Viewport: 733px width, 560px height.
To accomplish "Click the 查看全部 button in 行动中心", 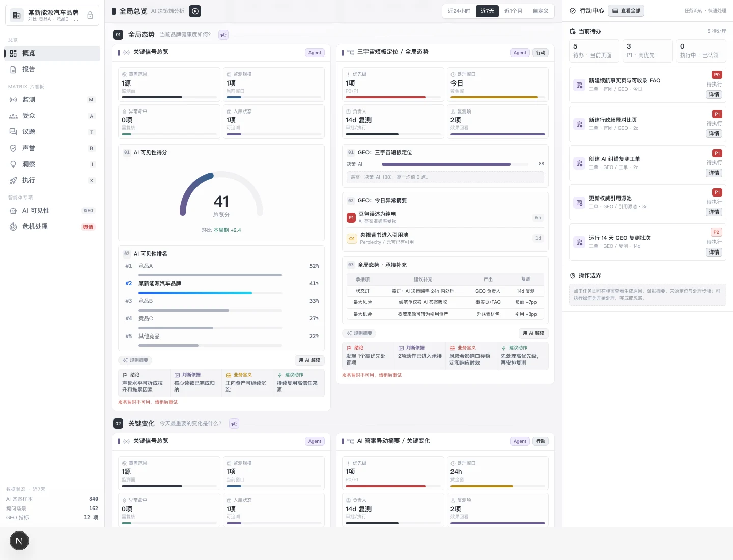I will coord(626,11).
